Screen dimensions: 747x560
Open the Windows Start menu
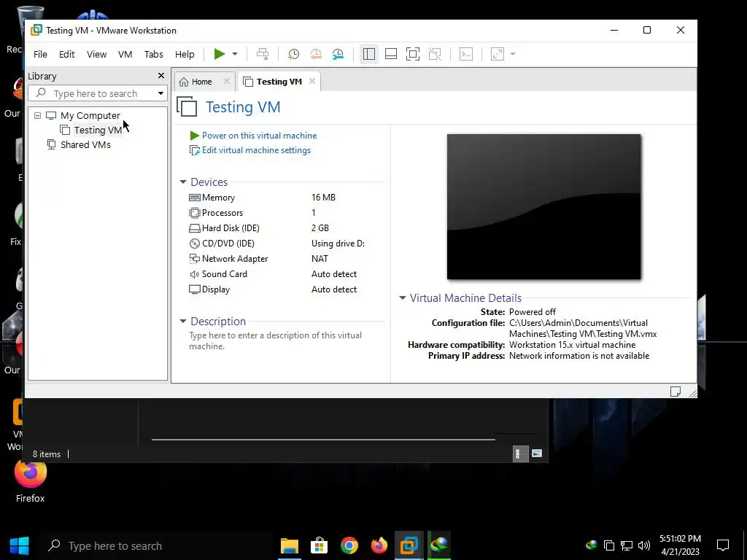(x=19, y=545)
